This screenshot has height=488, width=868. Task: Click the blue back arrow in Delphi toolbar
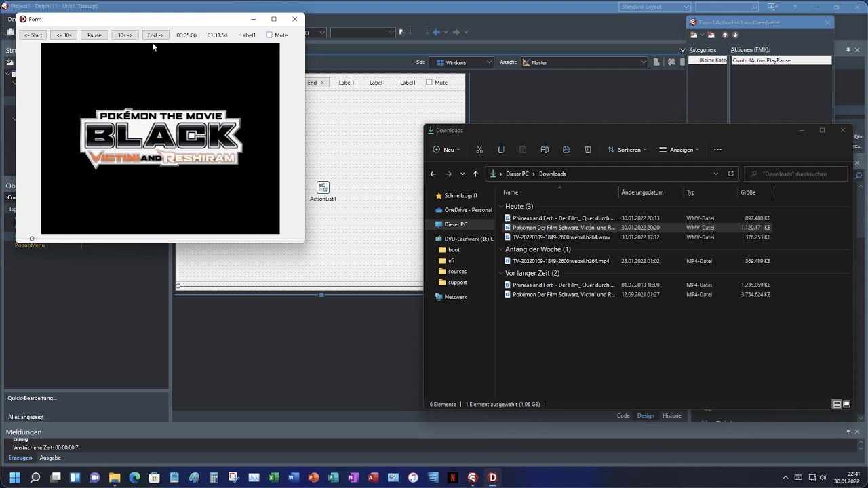coord(436,32)
